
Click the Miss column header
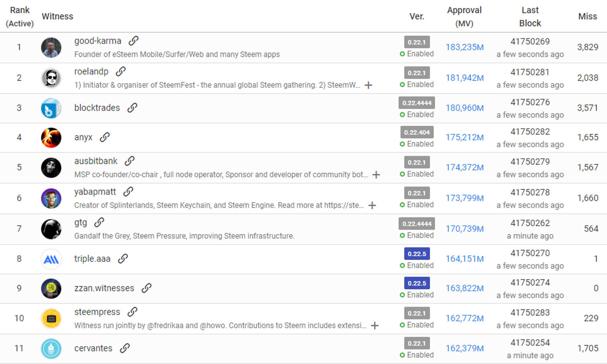[588, 16]
